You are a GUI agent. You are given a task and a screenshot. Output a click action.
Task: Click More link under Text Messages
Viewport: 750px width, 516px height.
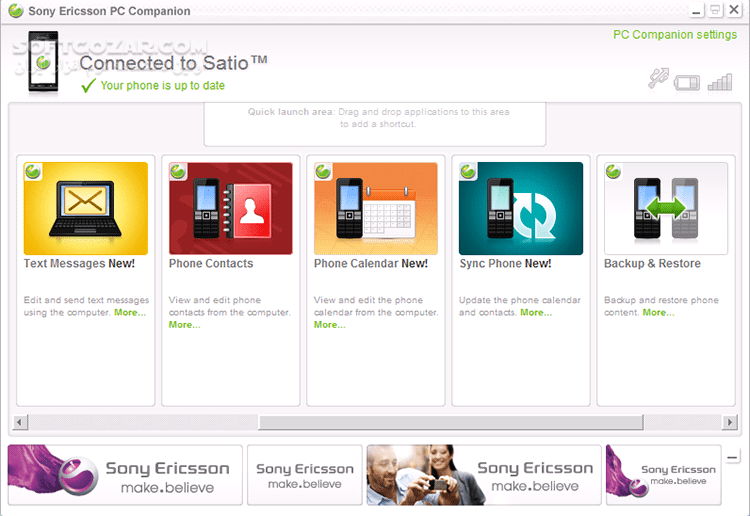pyautogui.click(x=129, y=313)
